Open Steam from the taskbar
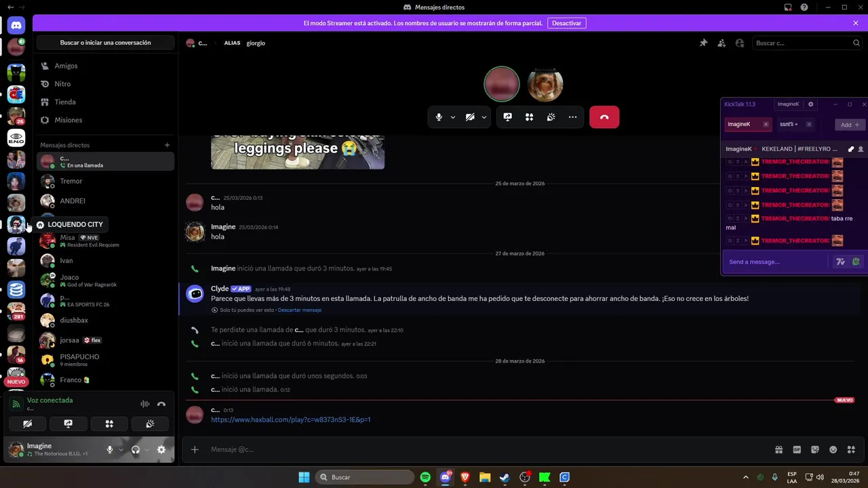Viewport: 868px width, 488px height. point(505,477)
